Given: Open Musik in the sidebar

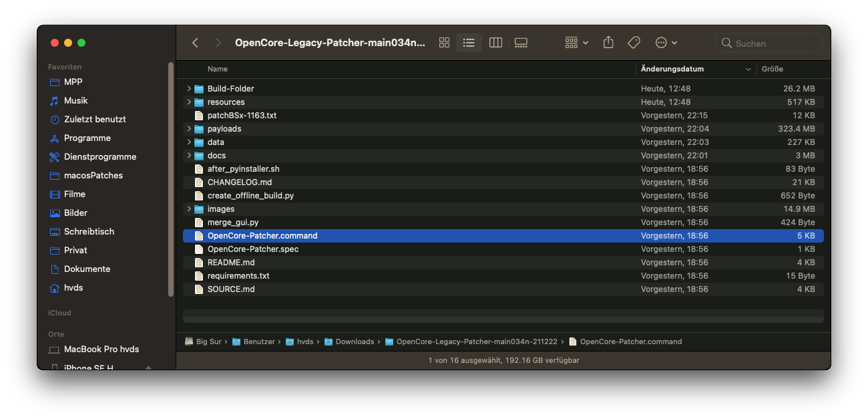Looking at the screenshot, I should (x=75, y=101).
